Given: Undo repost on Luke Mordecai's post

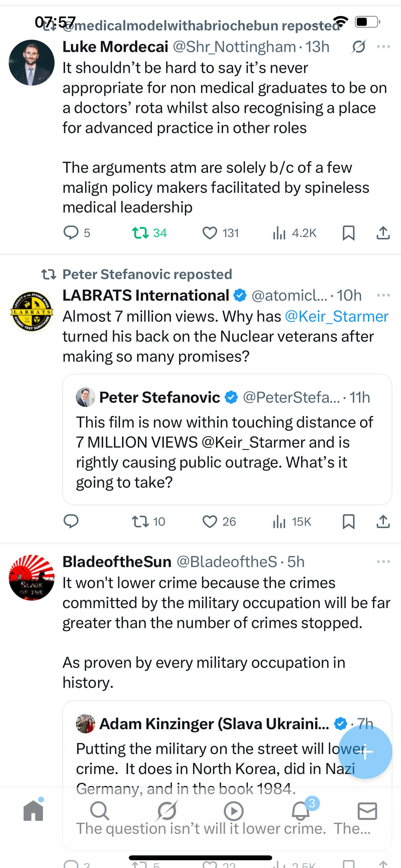Looking at the screenshot, I should pos(140,233).
